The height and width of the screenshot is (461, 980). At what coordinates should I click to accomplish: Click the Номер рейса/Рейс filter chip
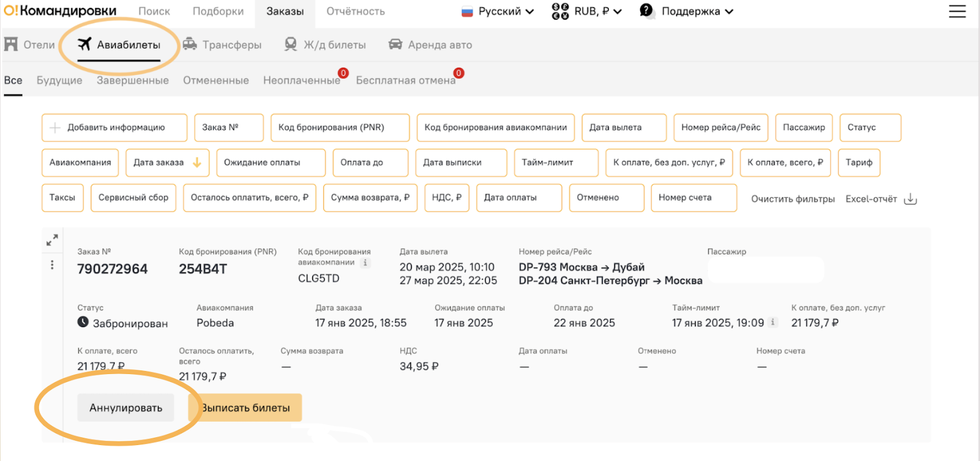pos(721,127)
